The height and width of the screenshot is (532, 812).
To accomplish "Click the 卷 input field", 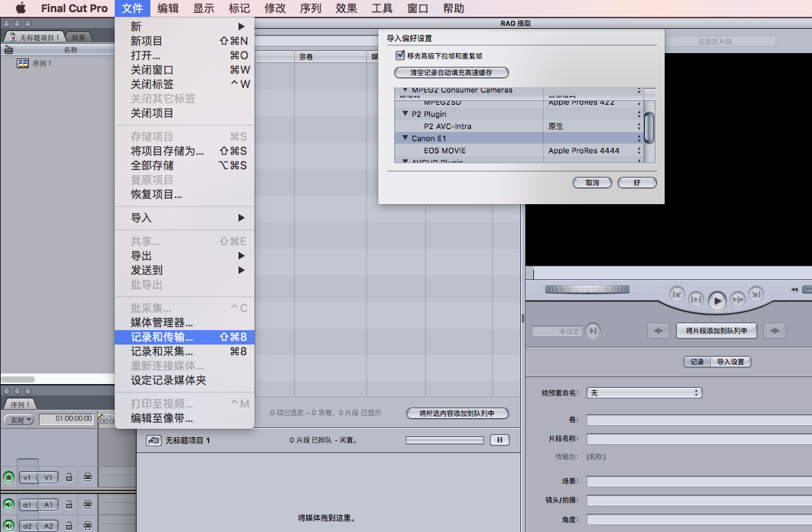I will coord(699,420).
